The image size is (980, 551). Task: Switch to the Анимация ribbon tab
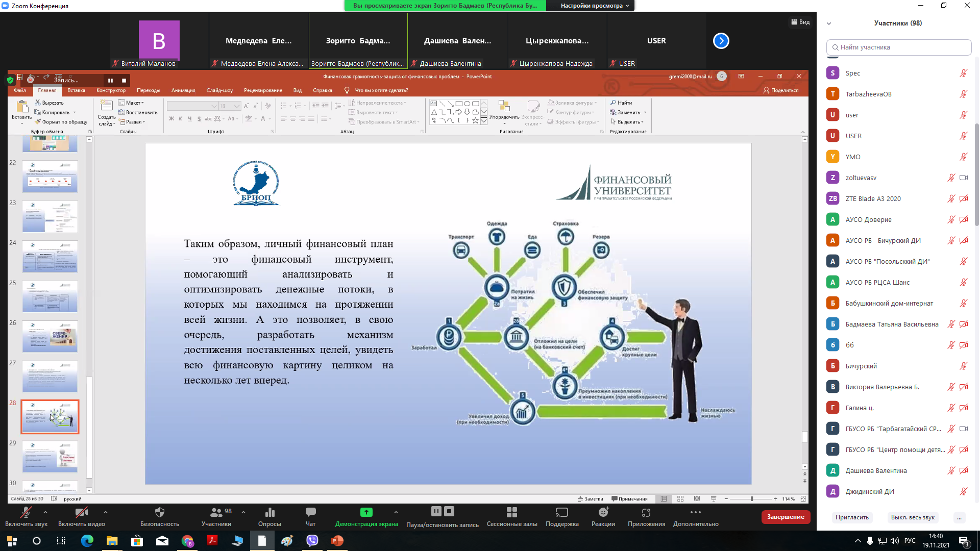point(183,90)
